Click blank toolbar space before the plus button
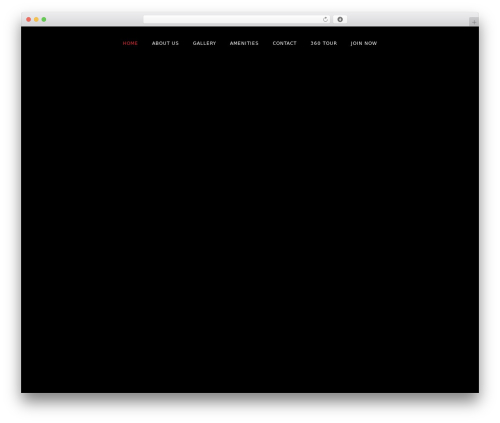Viewport: 500px width, 423px height. [408, 19]
